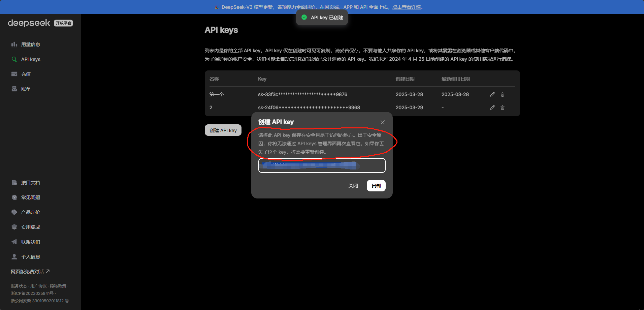The height and width of the screenshot is (310, 644).
Task: Click the 实用集成 integrations icon
Action: (14, 227)
